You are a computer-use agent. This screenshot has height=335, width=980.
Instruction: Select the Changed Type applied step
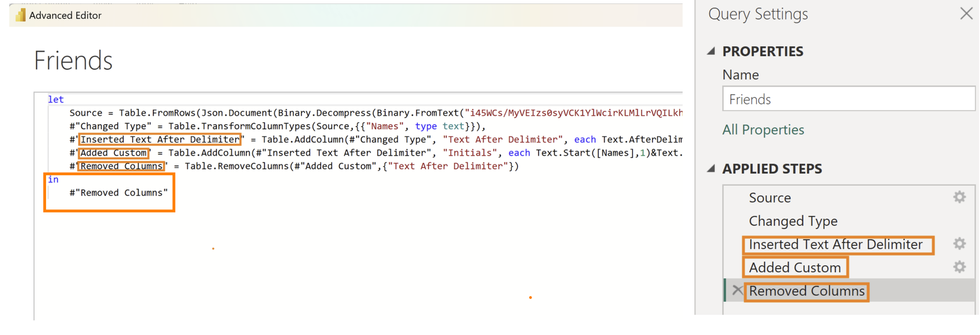pyautogui.click(x=793, y=221)
